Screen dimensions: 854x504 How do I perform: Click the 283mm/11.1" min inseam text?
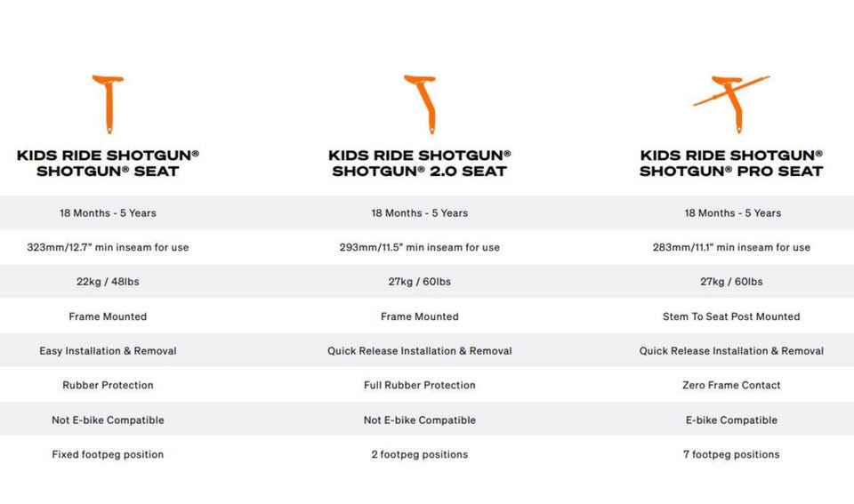(731, 247)
